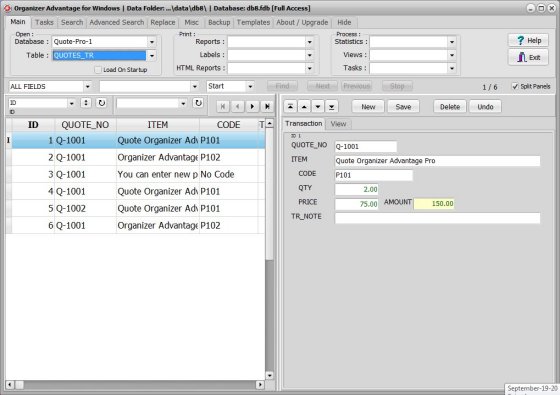The height and width of the screenshot is (395, 560).
Task: Toggle the Split Panels checkbox
Action: point(515,86)
